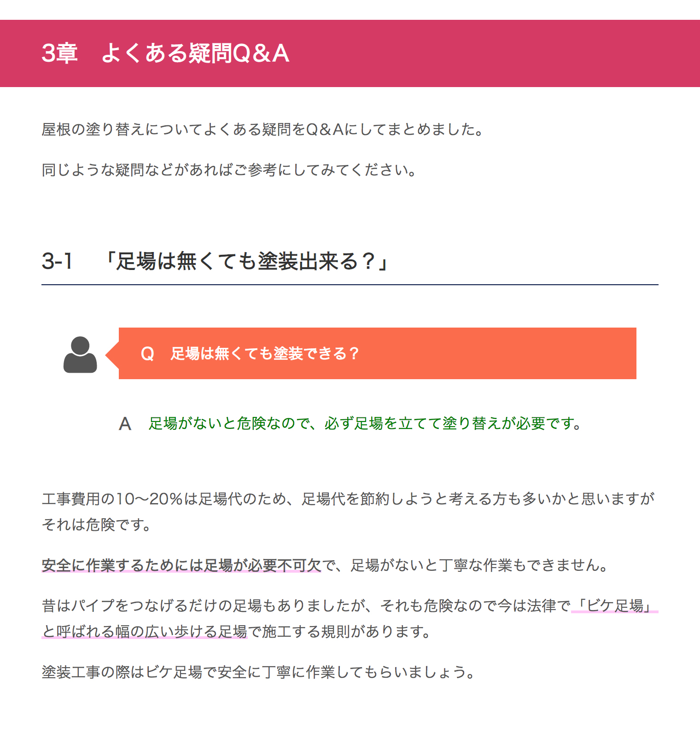Click the highlighted term 「ビケ足場」
Screen dimensions: 700x739
point(614,605)
